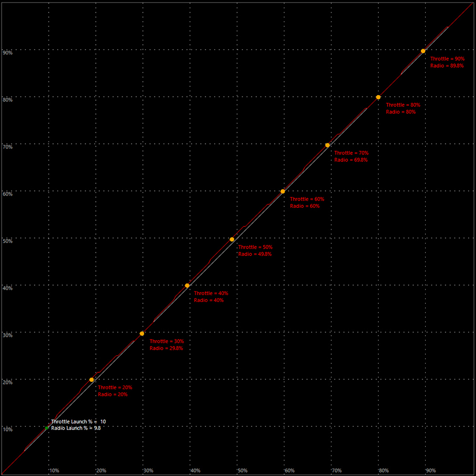Click the 50% label on the horizontal axis

[243, 471]
